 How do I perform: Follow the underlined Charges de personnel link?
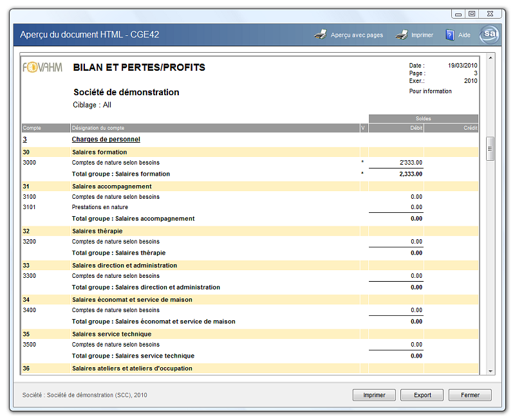[x=106, y=140]
